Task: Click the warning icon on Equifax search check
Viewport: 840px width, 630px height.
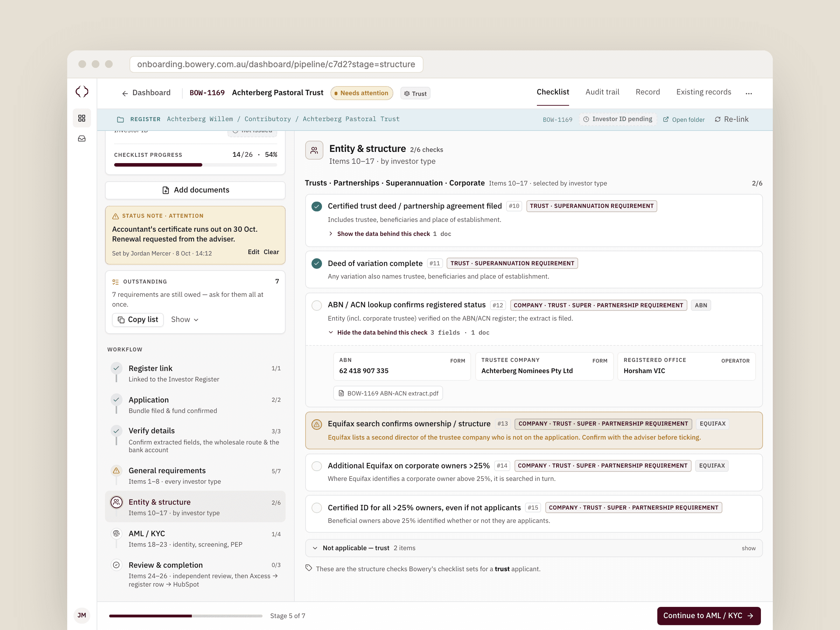Action: (317, 424)
